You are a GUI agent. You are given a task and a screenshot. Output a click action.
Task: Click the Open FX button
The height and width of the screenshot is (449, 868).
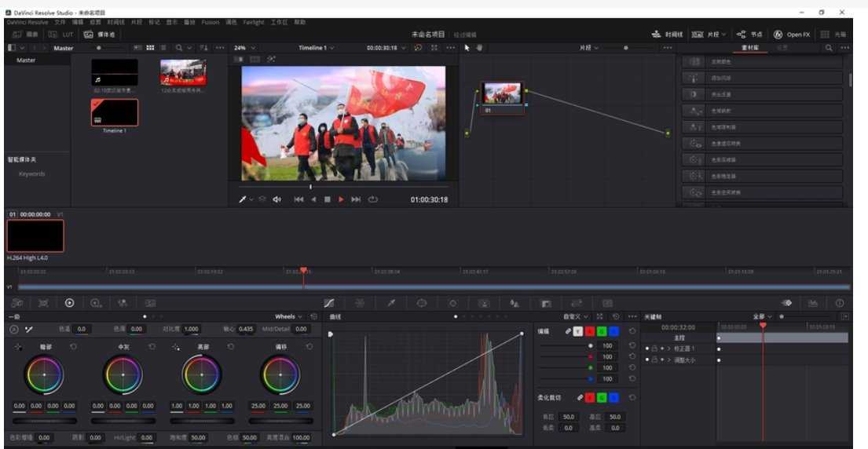coord(792,35)
